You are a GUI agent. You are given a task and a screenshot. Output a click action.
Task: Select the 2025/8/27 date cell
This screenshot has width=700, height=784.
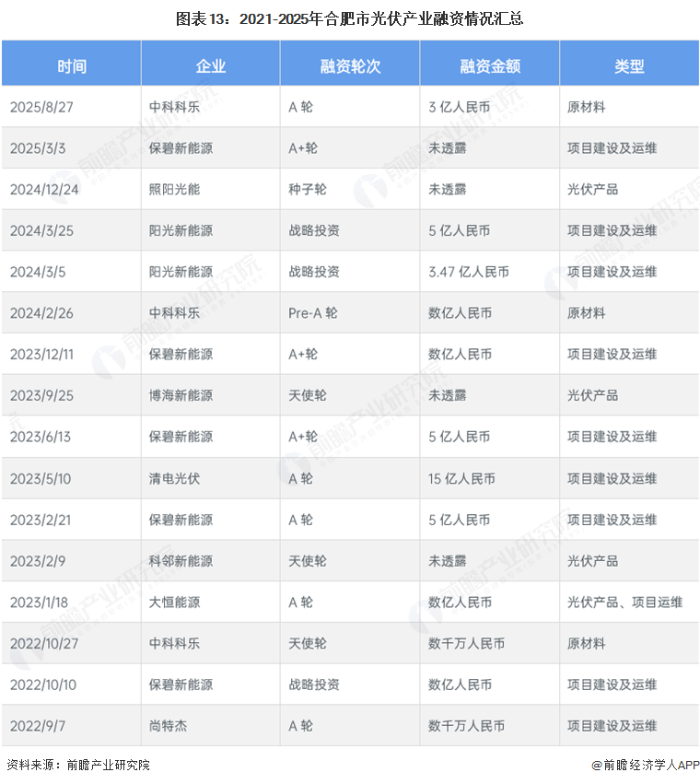[41, 107]
